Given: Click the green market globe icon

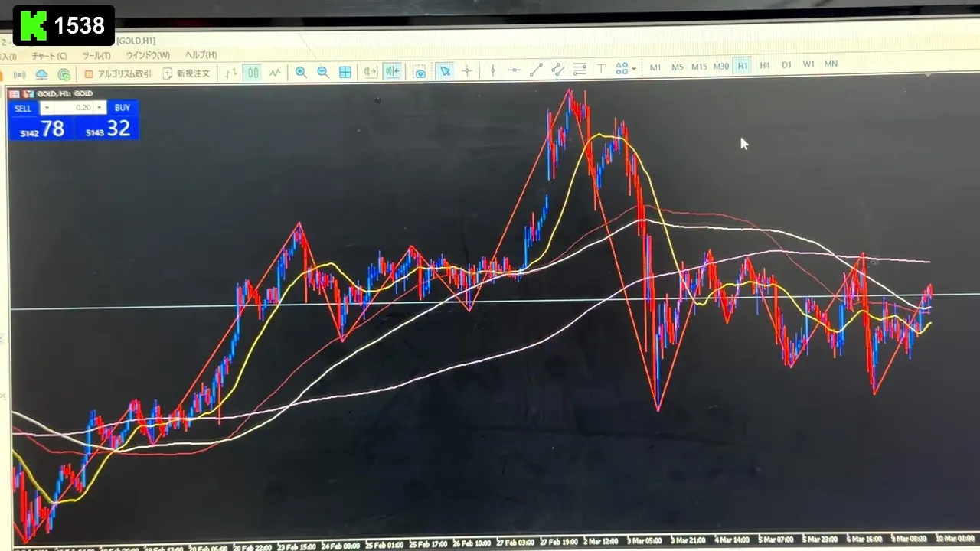Looking at the screenshot, I should point(64,74).
